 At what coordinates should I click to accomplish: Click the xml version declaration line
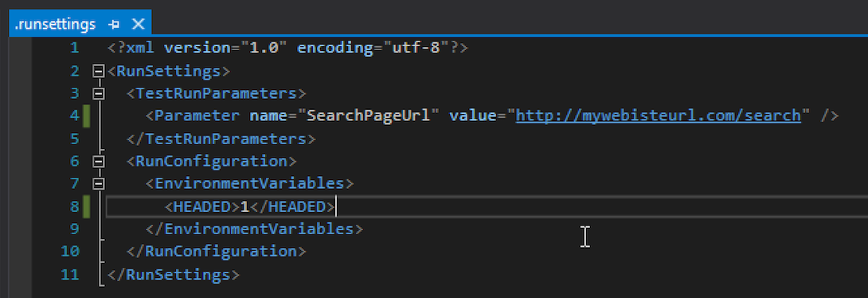pos(287,48)
